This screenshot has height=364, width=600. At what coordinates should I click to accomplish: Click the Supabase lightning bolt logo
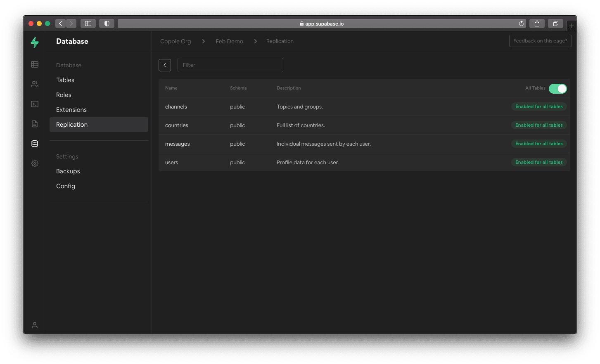pyautogui.click(x=35, y=42)
